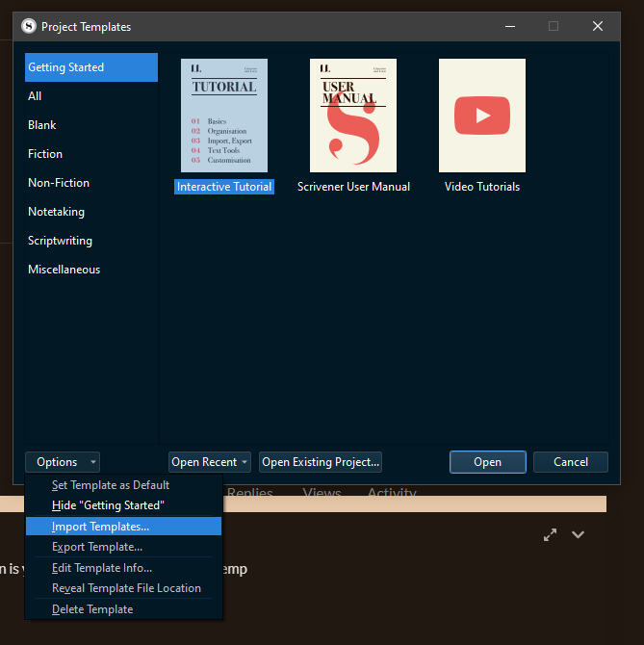Click the Cancel button

571,462
